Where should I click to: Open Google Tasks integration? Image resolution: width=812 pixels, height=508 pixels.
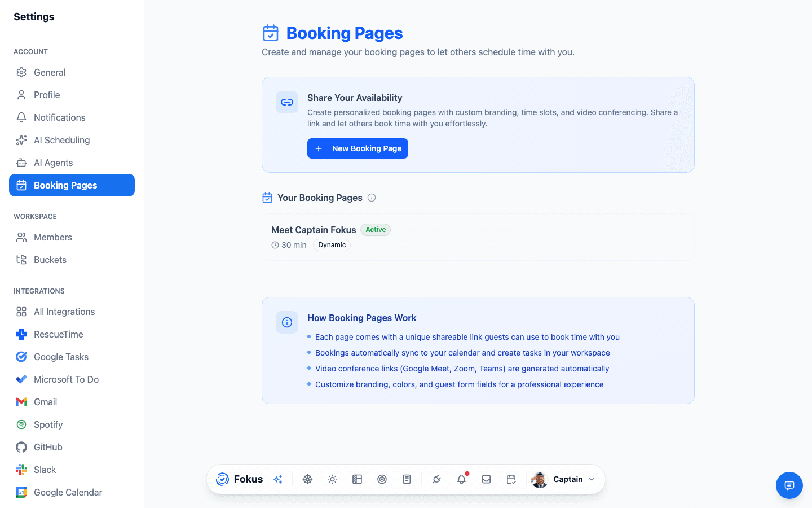point(72,357)
